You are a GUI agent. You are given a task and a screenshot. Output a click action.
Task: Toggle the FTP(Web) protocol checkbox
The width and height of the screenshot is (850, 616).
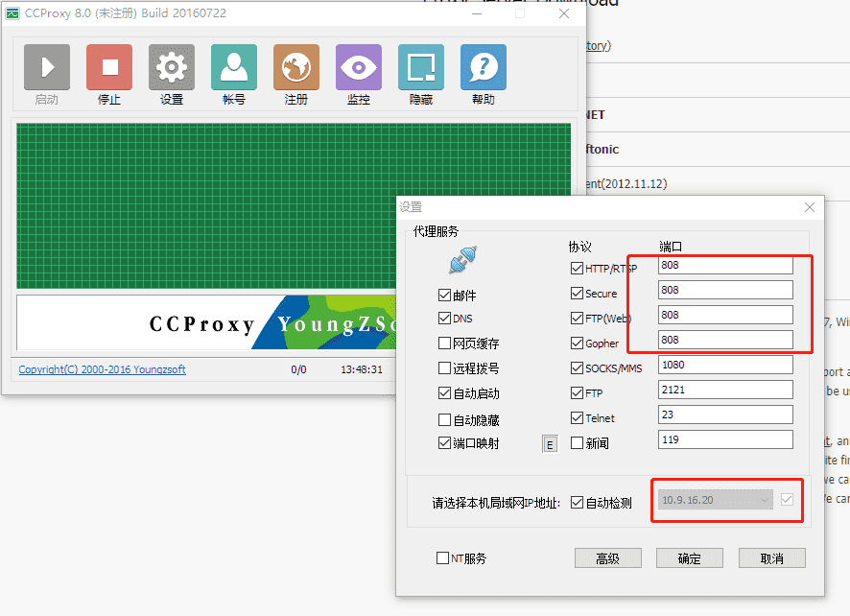click(x=578, y=319)
